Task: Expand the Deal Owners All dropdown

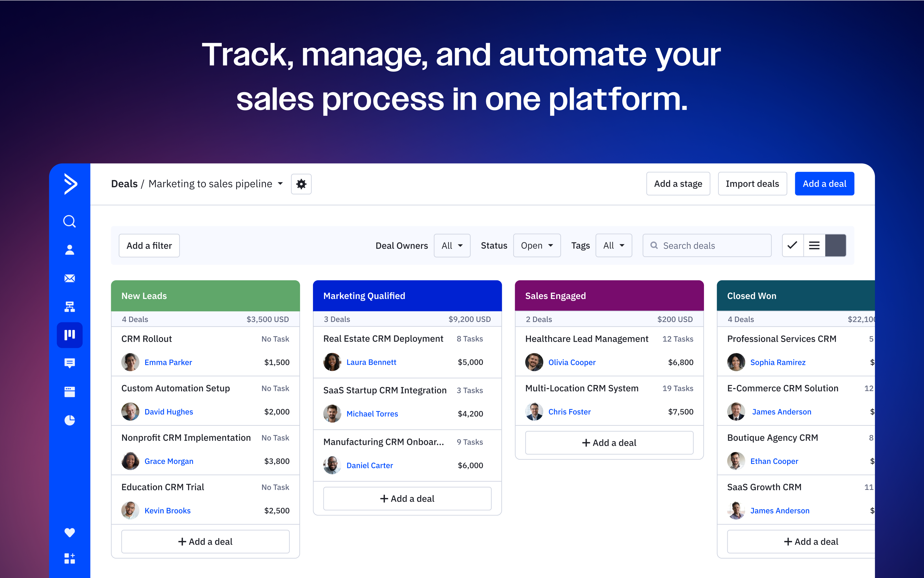Action: tap(452, 246)
